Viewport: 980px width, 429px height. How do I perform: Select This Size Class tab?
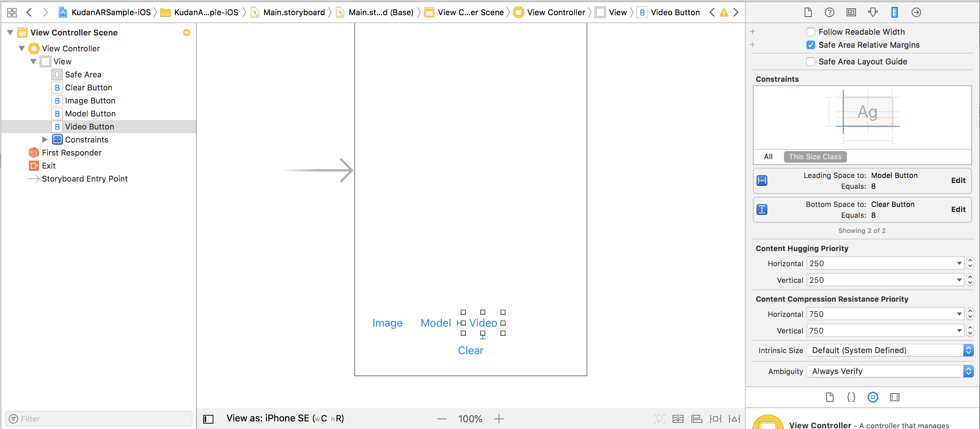pos(815,157)
